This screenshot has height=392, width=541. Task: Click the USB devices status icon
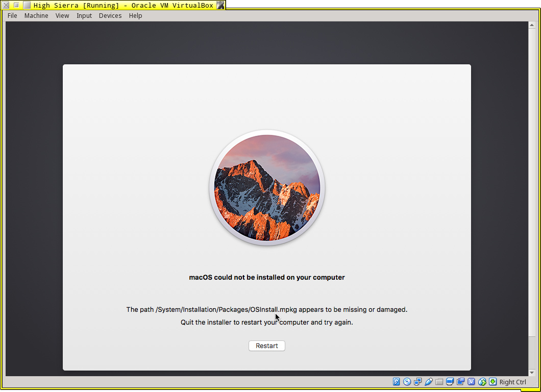click(429, 382)
